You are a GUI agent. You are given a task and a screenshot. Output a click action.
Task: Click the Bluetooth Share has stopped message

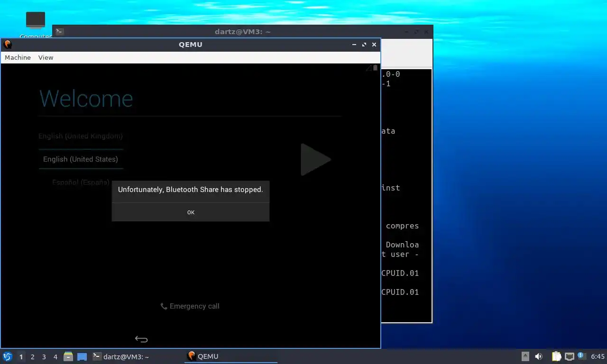(191, 190)
